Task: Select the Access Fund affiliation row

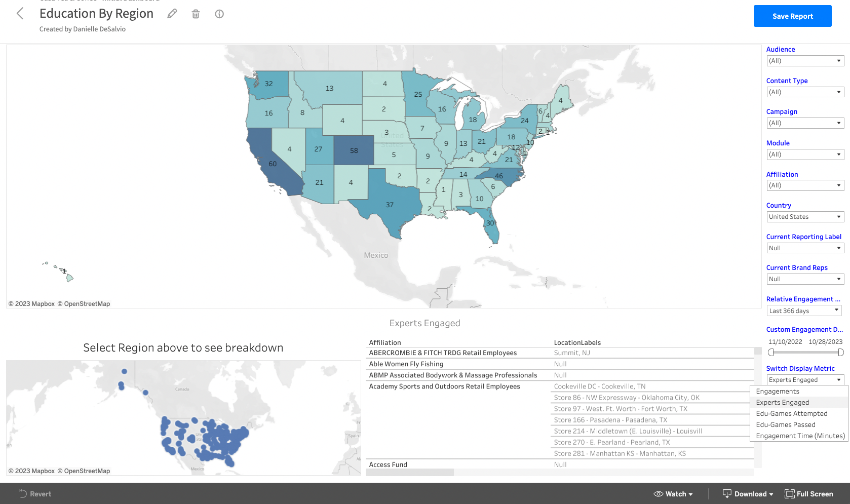Action: 388,464
